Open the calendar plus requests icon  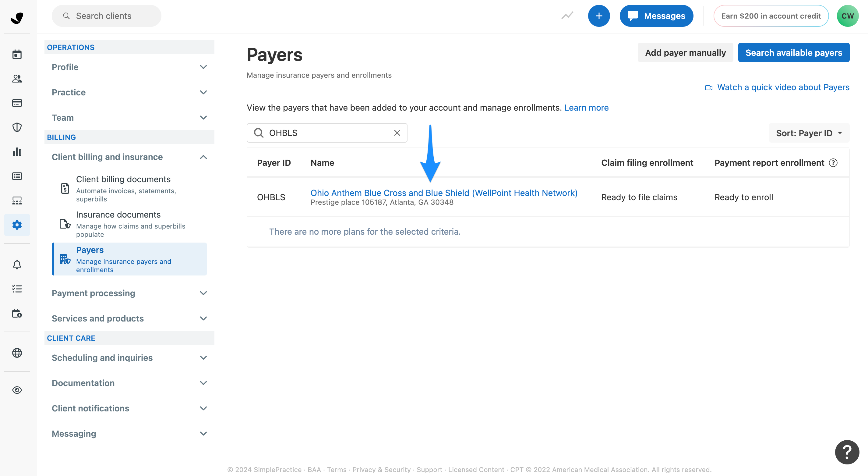(17, 314)
